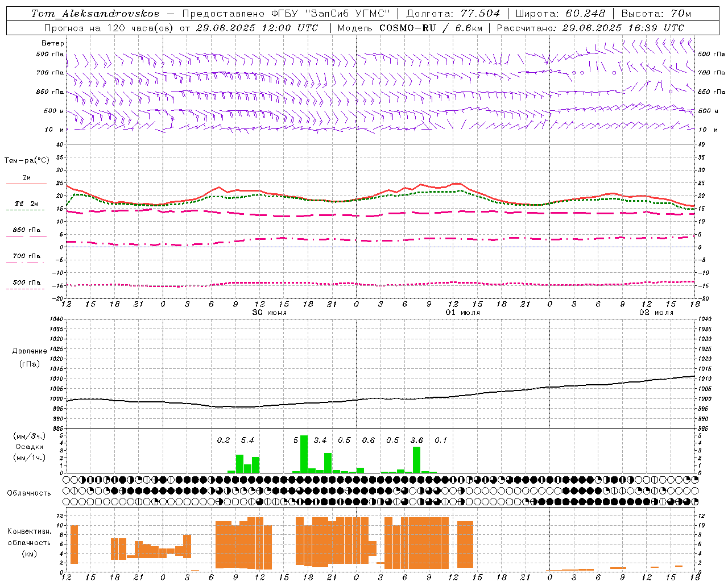This screenshot has width=728, height=582.
Task: Click the precipitation total 3.6
Action: coord(417,440)
